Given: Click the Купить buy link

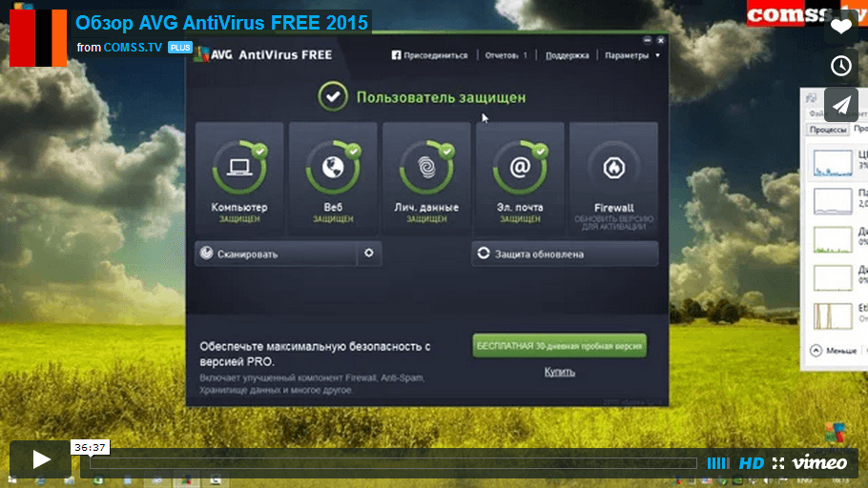Looking at the screenshot, I should pyautogui.click(x=559, y=372).
